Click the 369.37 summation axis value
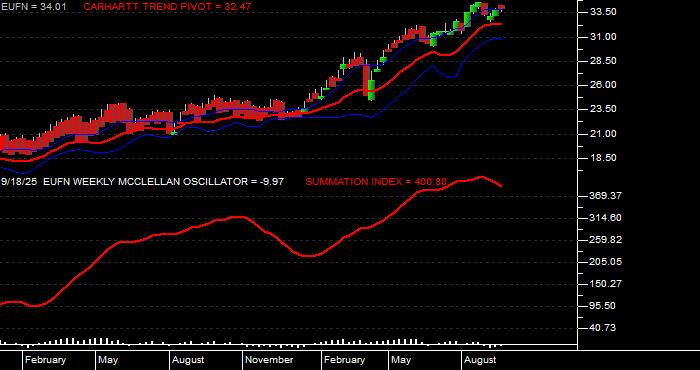 pos(606,195)
